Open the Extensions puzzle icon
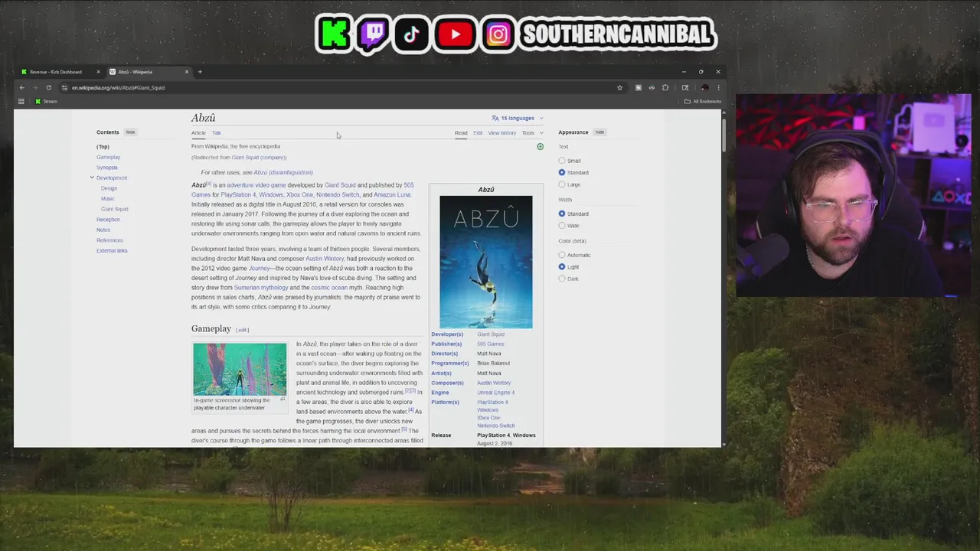 pos(665,87)
